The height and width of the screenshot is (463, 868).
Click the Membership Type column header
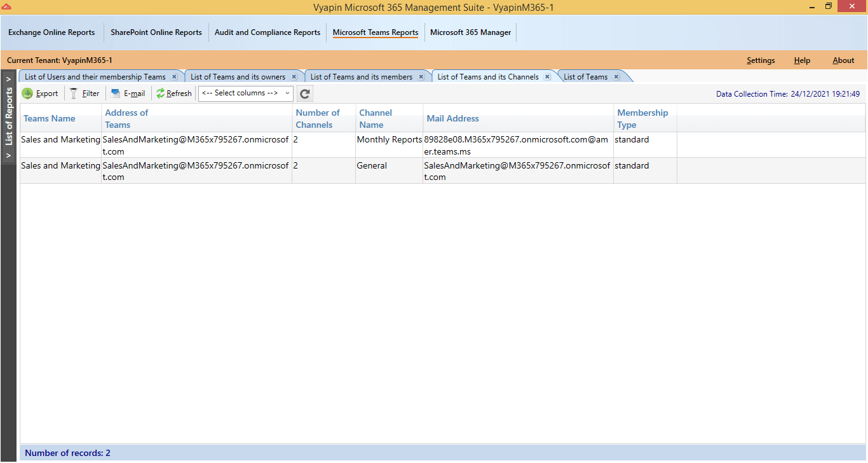(646, 118)
